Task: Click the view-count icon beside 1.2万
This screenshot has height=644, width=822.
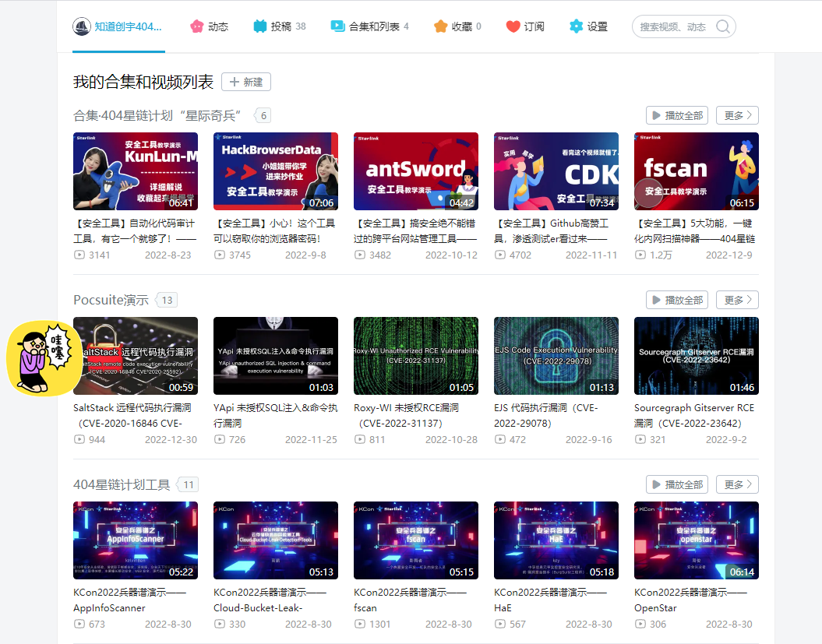Action: point(640,255)
